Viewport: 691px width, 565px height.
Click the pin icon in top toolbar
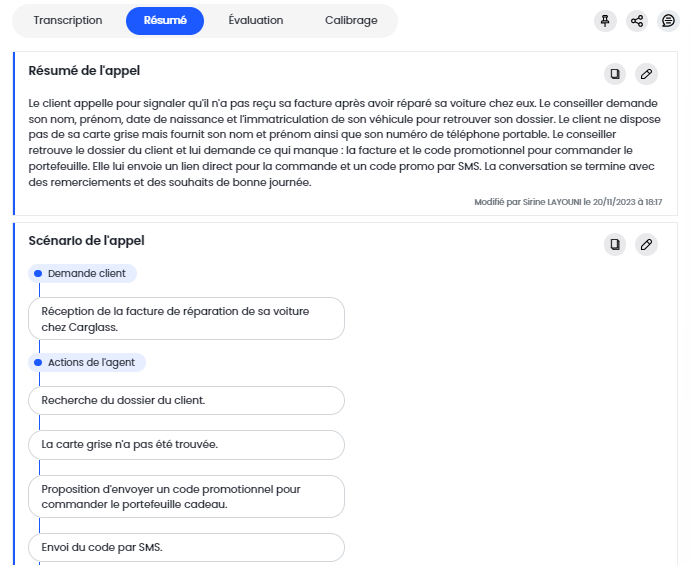coord(605,21)
